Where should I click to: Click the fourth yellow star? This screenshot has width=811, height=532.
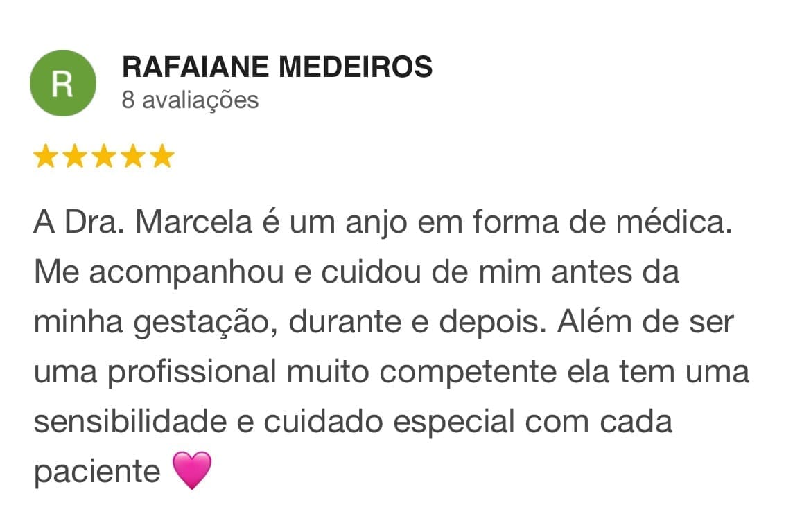point(132,157)
